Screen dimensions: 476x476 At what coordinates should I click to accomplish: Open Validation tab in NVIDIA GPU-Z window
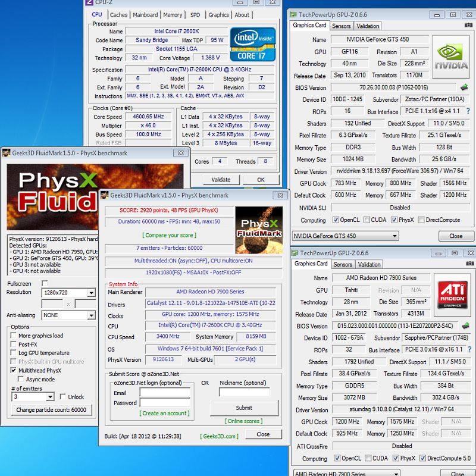click(368, 26)
